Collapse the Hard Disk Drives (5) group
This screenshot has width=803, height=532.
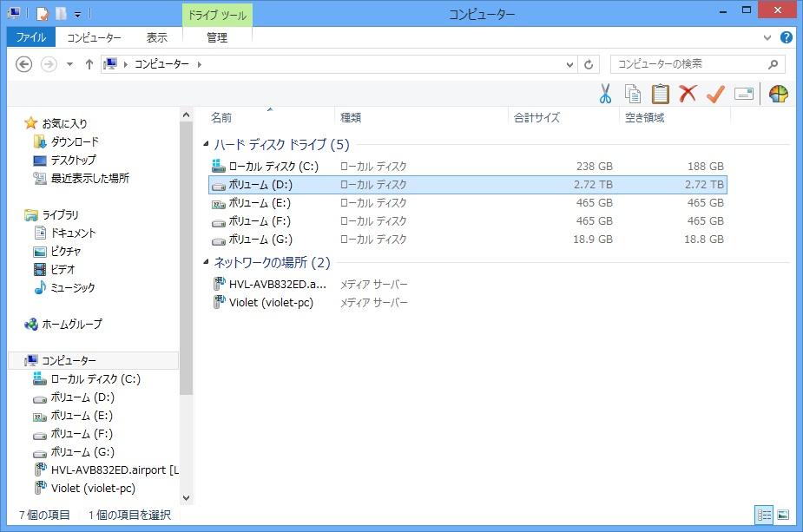pos(206,144)
